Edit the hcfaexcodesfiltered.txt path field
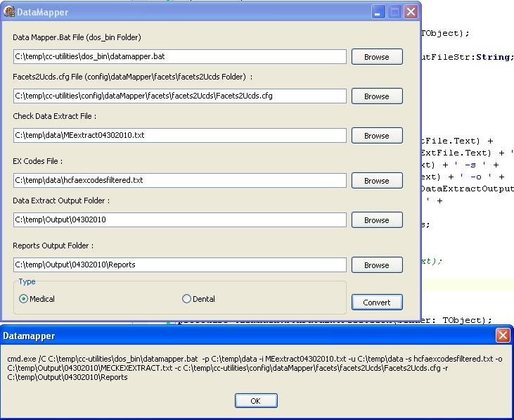Image resolution: width=514 pixels, height=420 pixels. 179,180
